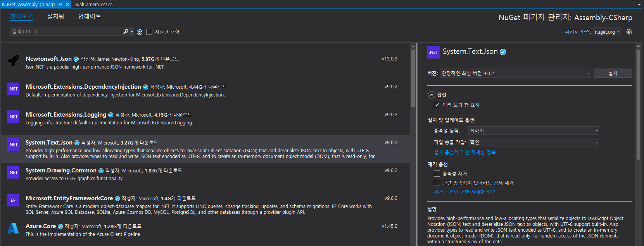This screenshot has height=246, width=644.
Task: Open package source settings gear icon
Action: pos(629,32)
